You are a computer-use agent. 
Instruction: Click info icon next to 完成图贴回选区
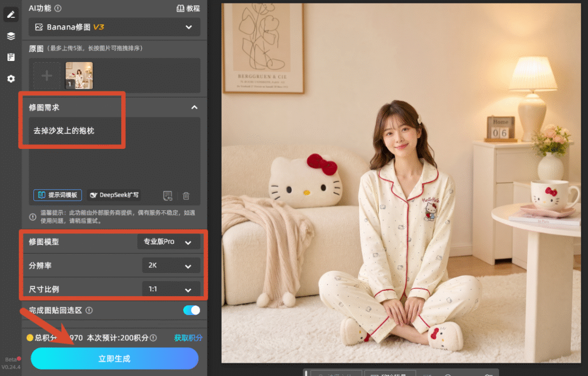(89, 310)
